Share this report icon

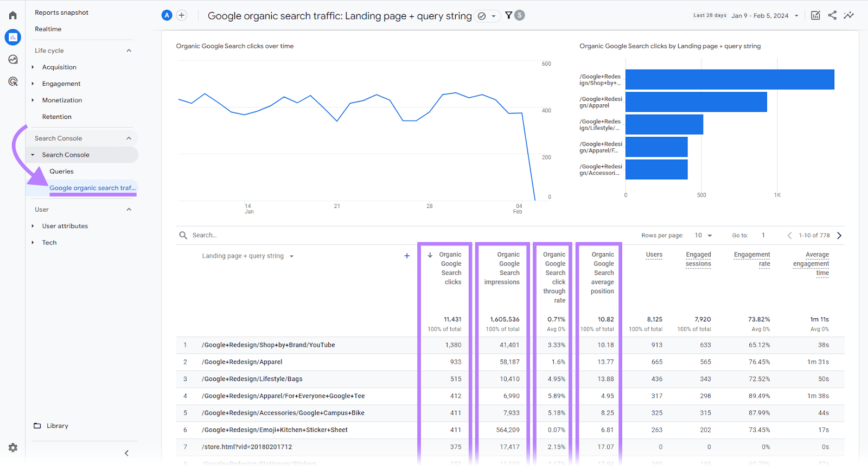click(x=832, y=15)
